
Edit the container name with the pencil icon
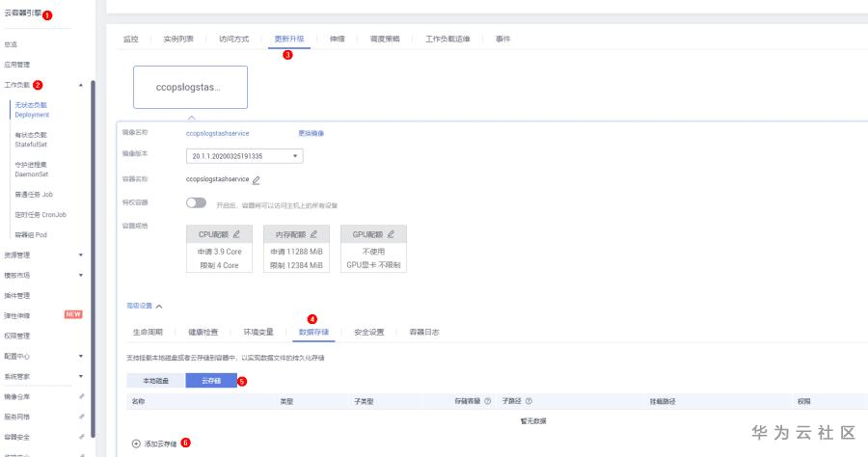click(256, 180)
